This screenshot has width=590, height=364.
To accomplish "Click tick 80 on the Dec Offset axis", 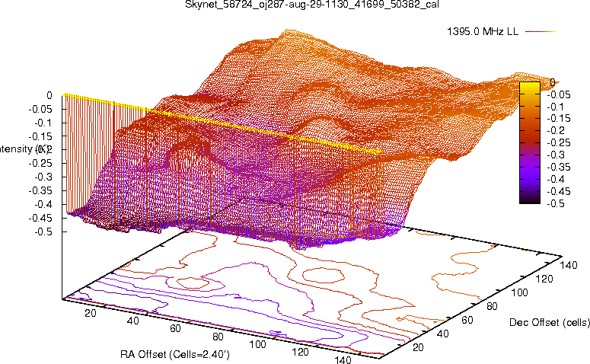I will tap(492, 306).
